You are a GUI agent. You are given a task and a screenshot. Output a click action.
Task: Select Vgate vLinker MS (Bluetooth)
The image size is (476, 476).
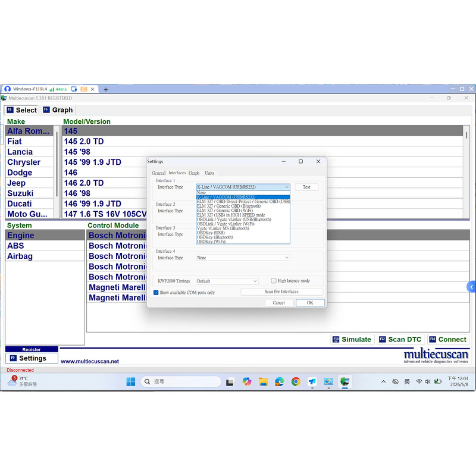click(243, 228)
